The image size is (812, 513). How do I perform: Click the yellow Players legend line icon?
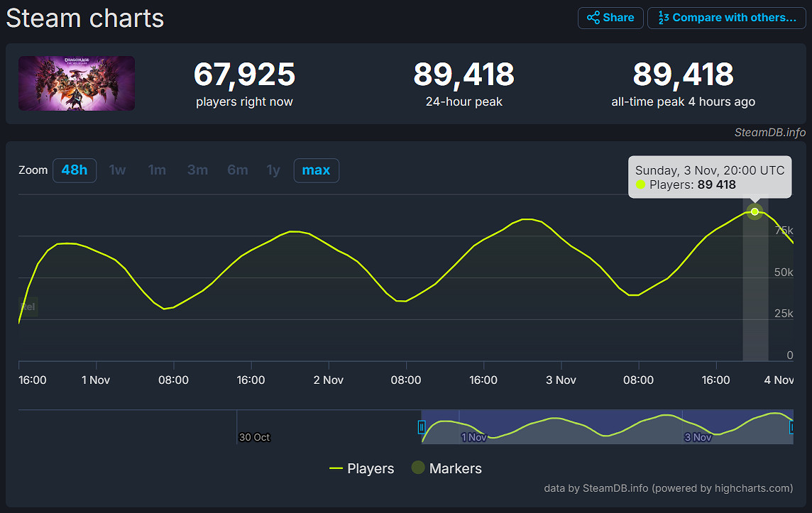[x=336, y=468]
